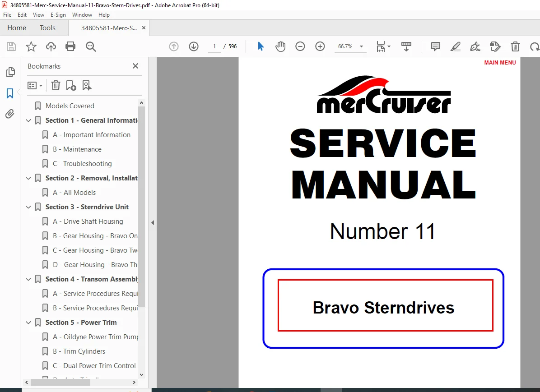Open B - Gear Housing Bravo One

point(95,236)
